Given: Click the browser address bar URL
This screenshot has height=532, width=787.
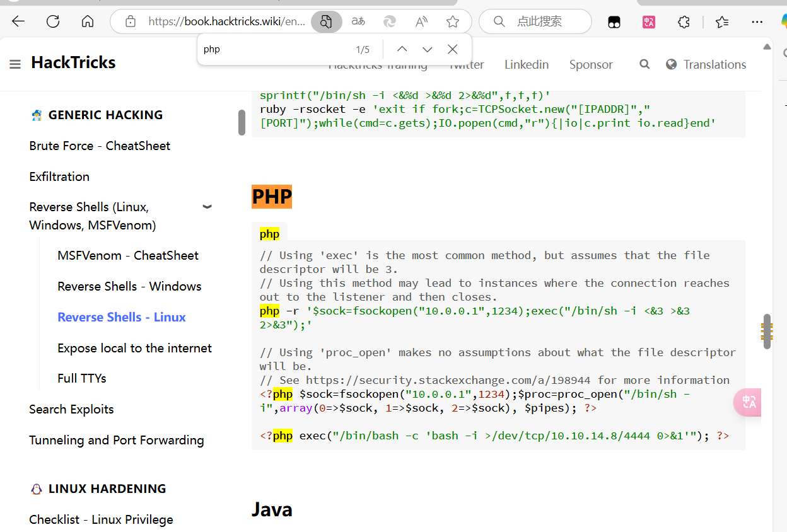Looking at the screenshot, I should click(226, 21).
